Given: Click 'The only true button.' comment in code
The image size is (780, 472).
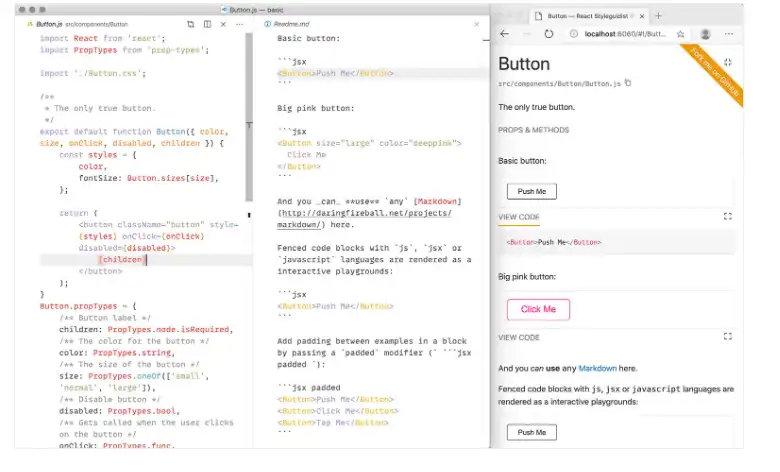Looking at the screenshot, I should coord(104,108).
